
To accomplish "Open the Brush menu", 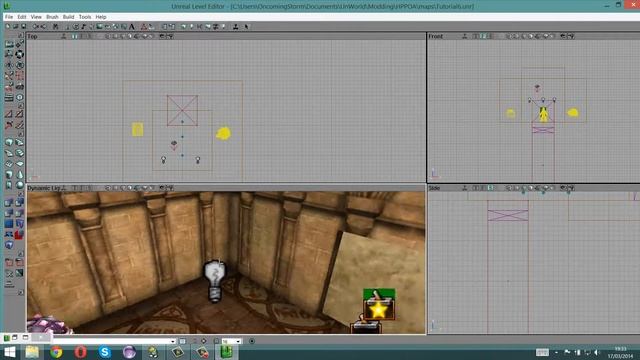I will tap(52, 17).
